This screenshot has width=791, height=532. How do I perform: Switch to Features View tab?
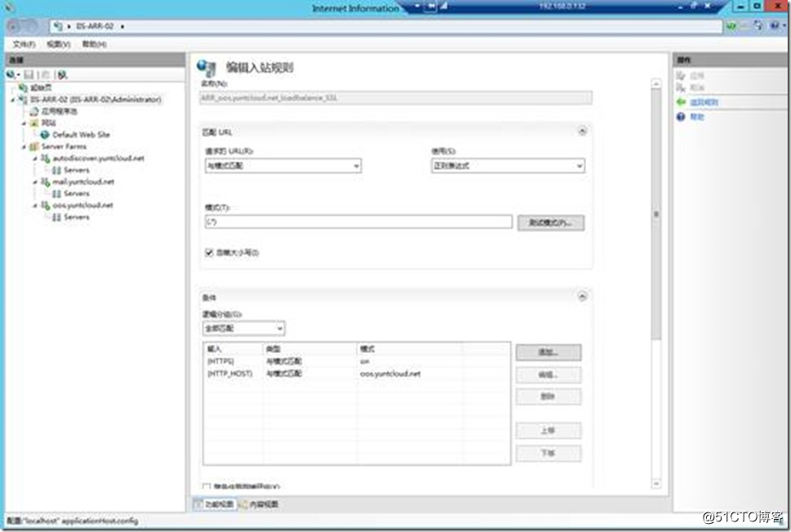pyautogui.click(x=215, y=504)
